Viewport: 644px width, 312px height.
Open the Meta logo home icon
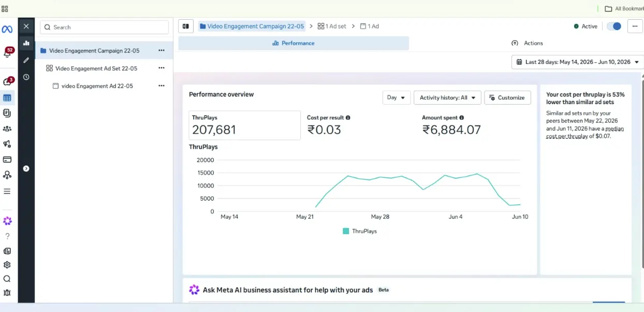(7, 30)
